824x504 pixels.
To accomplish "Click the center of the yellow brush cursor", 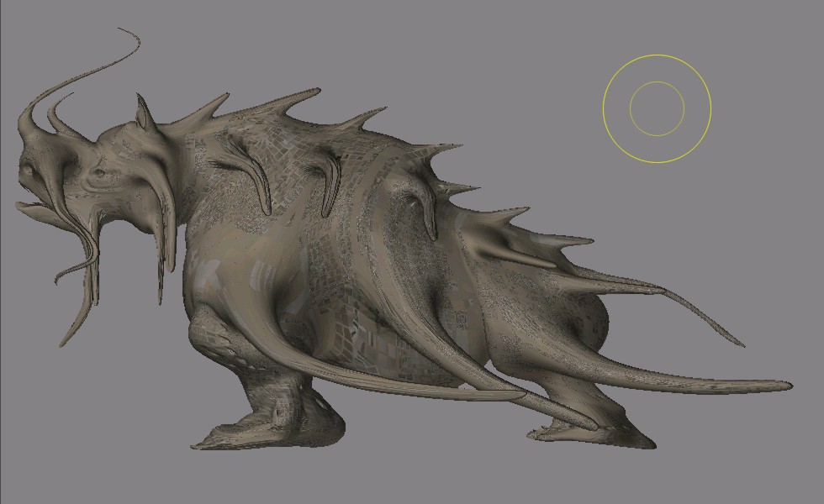I will click(657, 108).
